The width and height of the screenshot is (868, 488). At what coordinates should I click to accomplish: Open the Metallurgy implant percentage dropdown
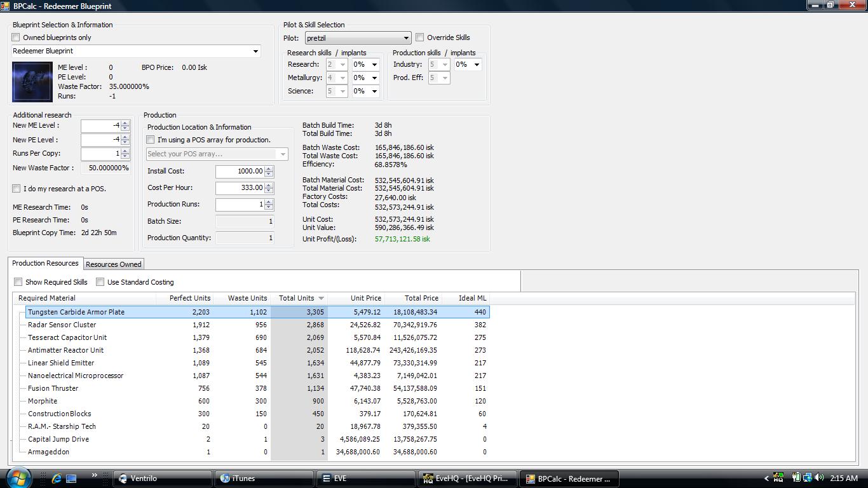click(366, 78)
